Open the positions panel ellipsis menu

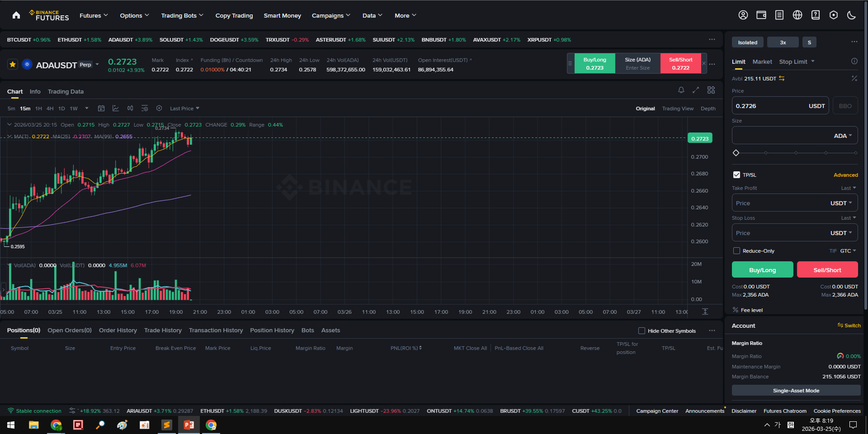[x=712, y=331]
